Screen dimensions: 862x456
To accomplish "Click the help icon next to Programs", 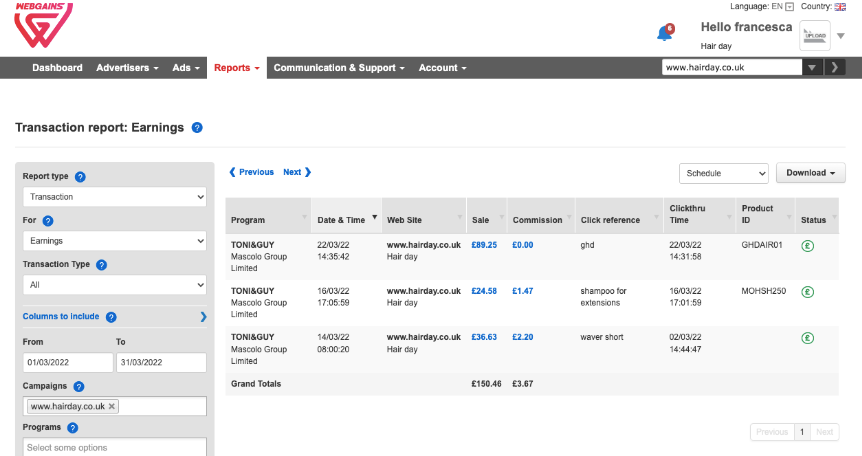I will (x=73, y=427).
